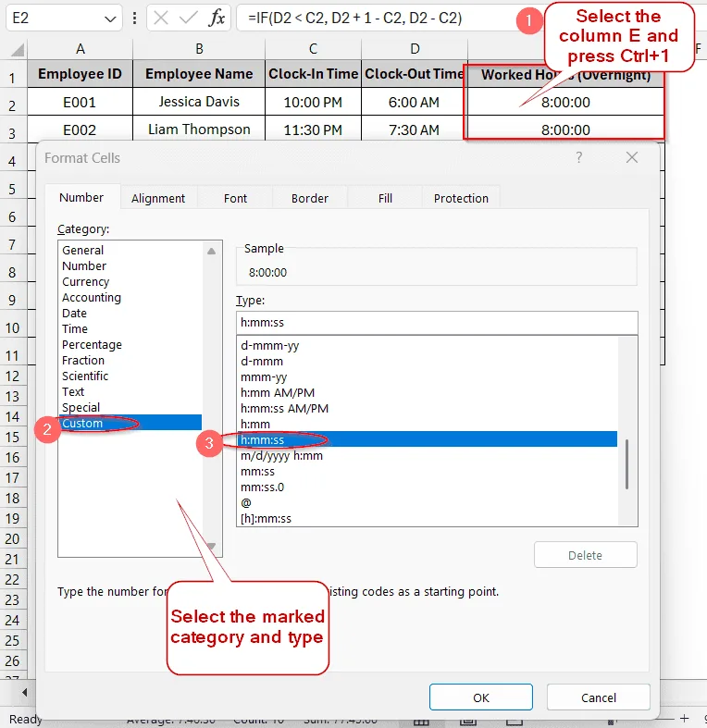Choose d-mmm format type

428,361
